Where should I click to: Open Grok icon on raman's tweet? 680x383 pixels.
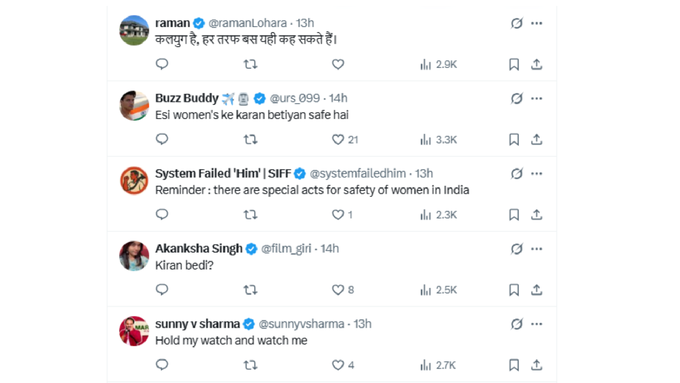[x=517, y=23]
